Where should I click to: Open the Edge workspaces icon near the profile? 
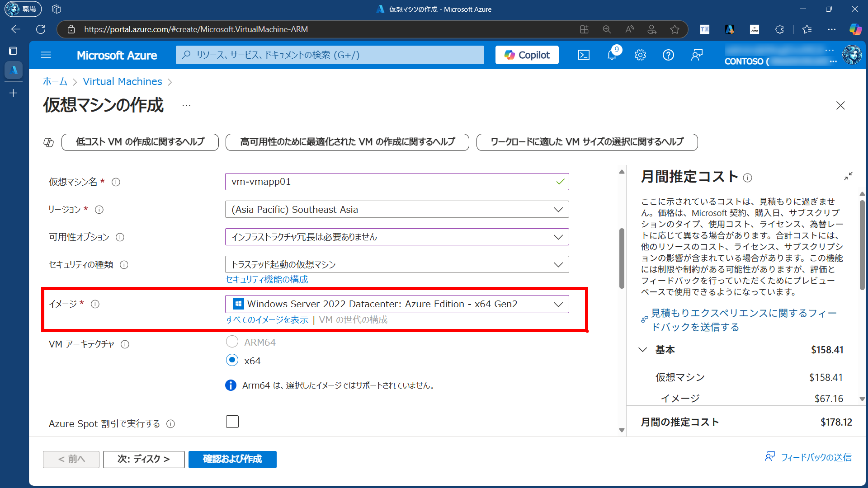tap(57, 9)
